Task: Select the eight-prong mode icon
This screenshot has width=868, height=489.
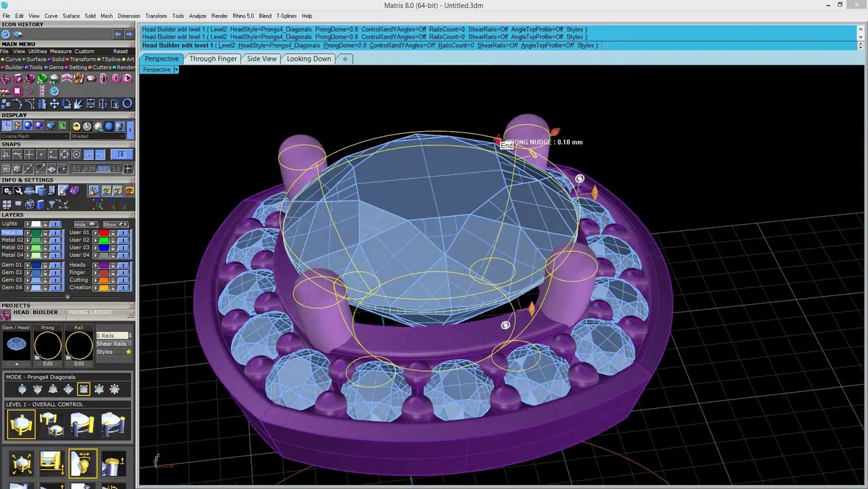Action: pos(115,389)
